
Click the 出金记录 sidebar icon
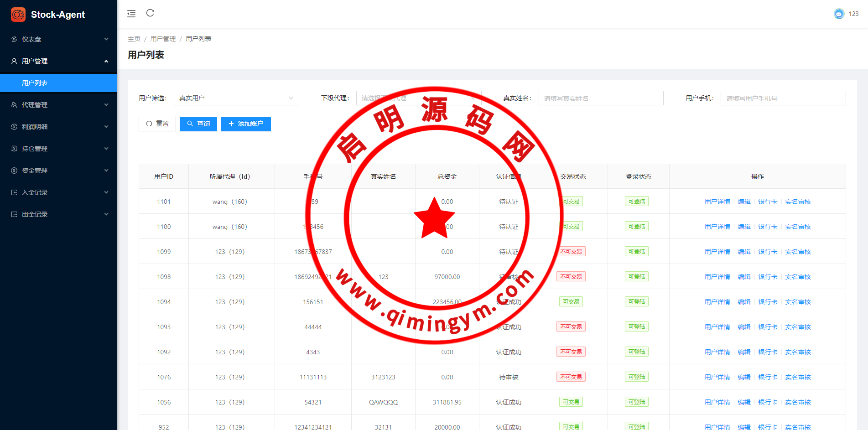(x=14, y=214)
